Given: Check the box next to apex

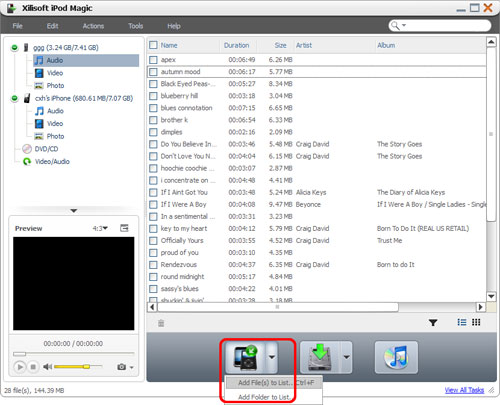Looking at the screenshot, I should point(153,60).
